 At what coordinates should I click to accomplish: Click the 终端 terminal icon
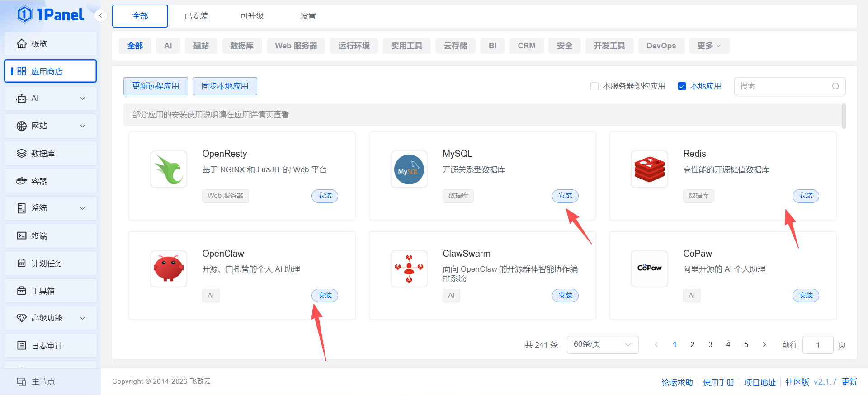pos(21,236)
